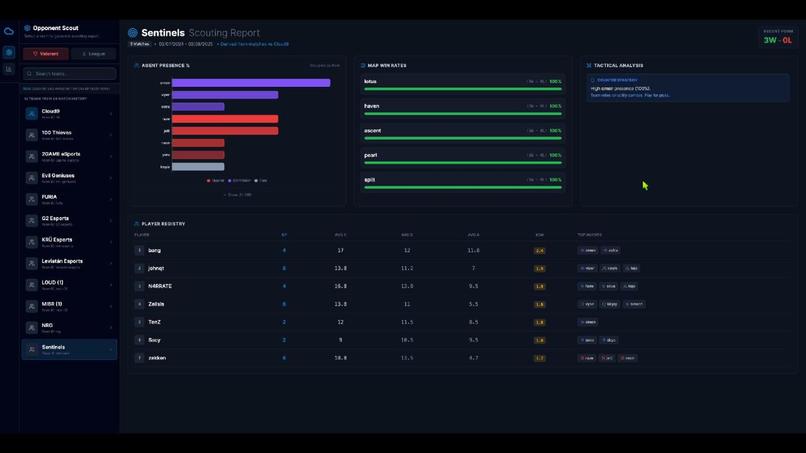Expand the FURIA row chevron
Viewport: 806px width, 453px height.
[x=111, y=199]
